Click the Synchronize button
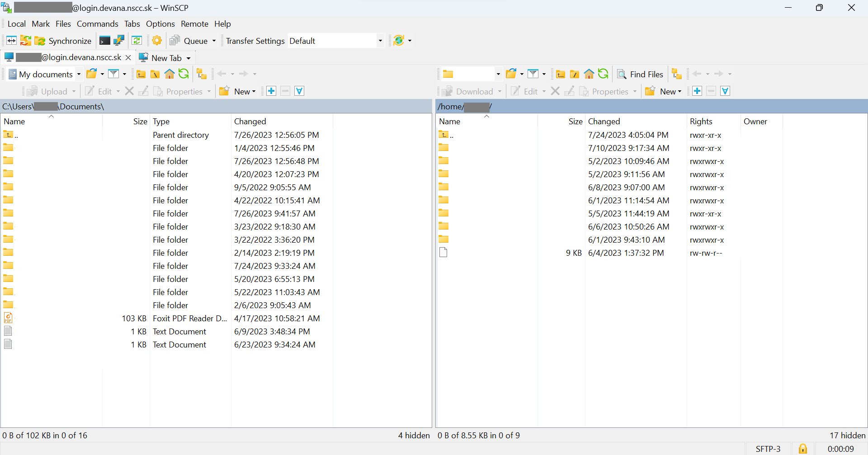 point(63,41)
